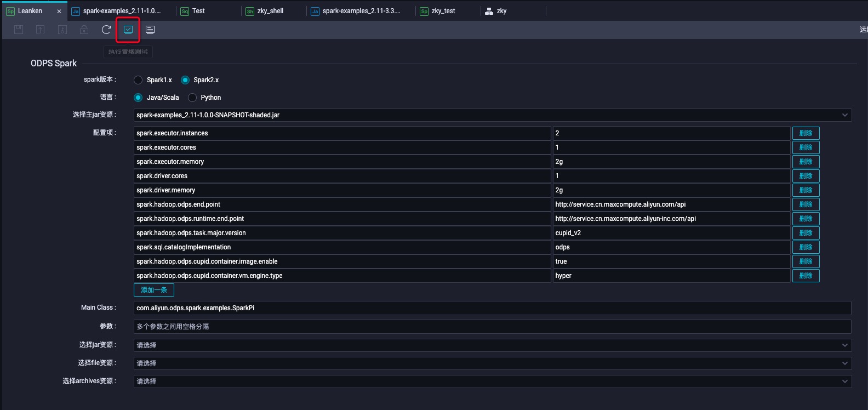Open the 选择jar资源 dropdown

(493, 345)
